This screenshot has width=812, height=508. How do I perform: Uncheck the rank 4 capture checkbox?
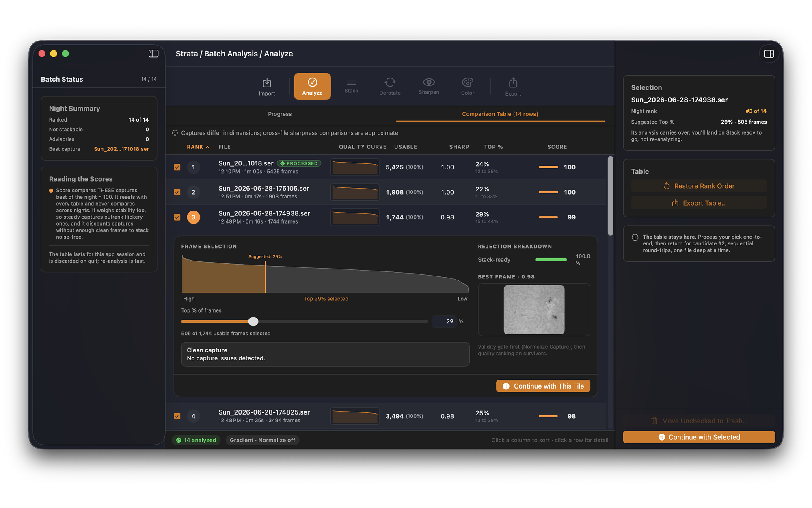tap(177, 416)
